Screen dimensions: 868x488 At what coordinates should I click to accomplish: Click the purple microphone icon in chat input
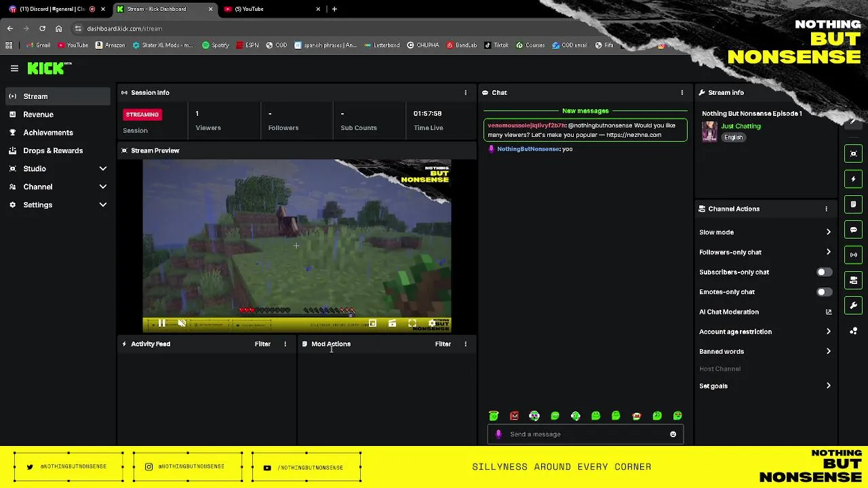point(498,434)
